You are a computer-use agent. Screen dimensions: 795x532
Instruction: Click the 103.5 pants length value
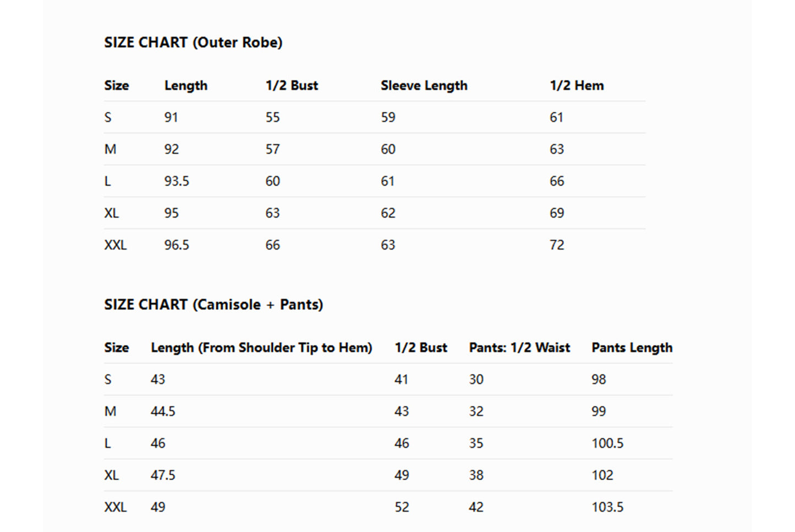607,507
